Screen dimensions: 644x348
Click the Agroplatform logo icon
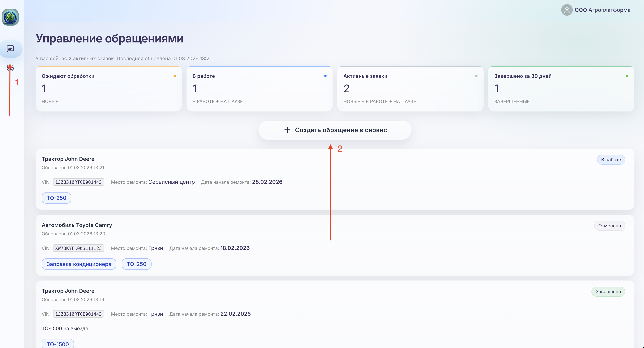pyautogui.click(x=10, y=17)
